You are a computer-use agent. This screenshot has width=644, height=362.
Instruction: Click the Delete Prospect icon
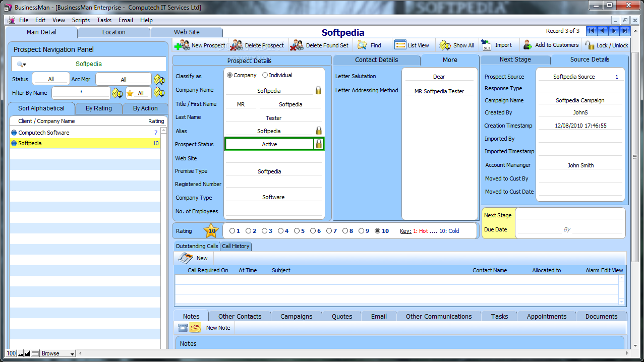click(237, 45)
